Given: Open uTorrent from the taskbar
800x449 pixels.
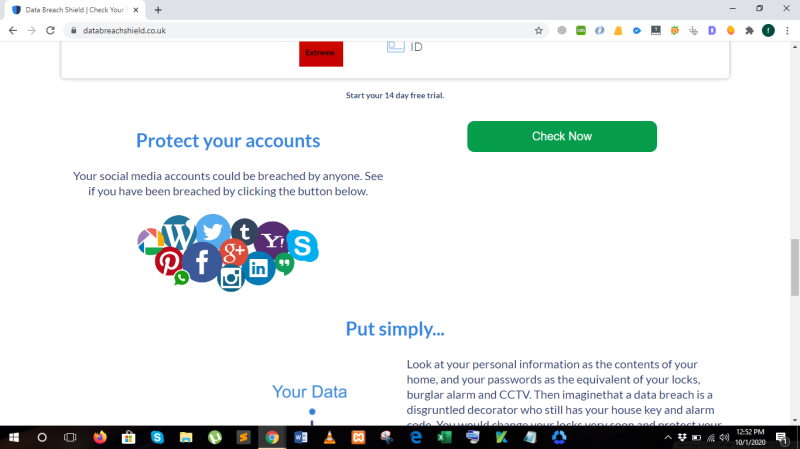Looking at the screenshot, I should pos(215,437).
